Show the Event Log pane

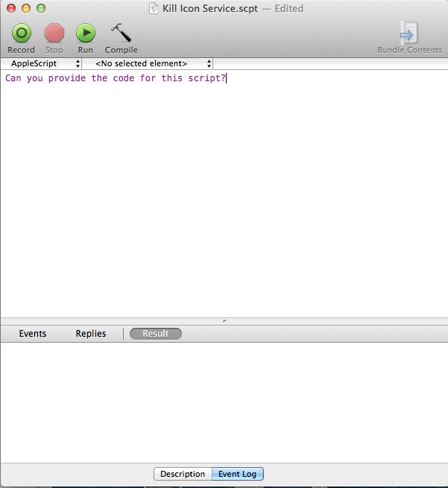238,474
